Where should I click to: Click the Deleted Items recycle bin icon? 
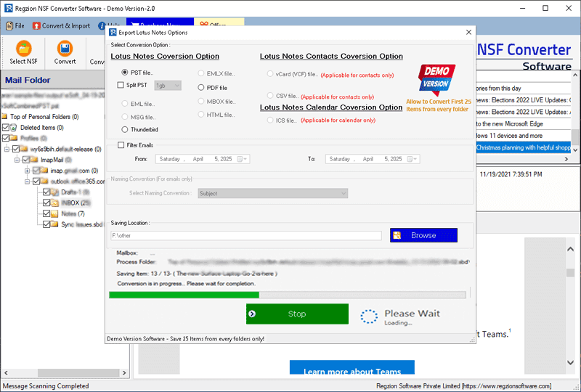coord(15,127)
